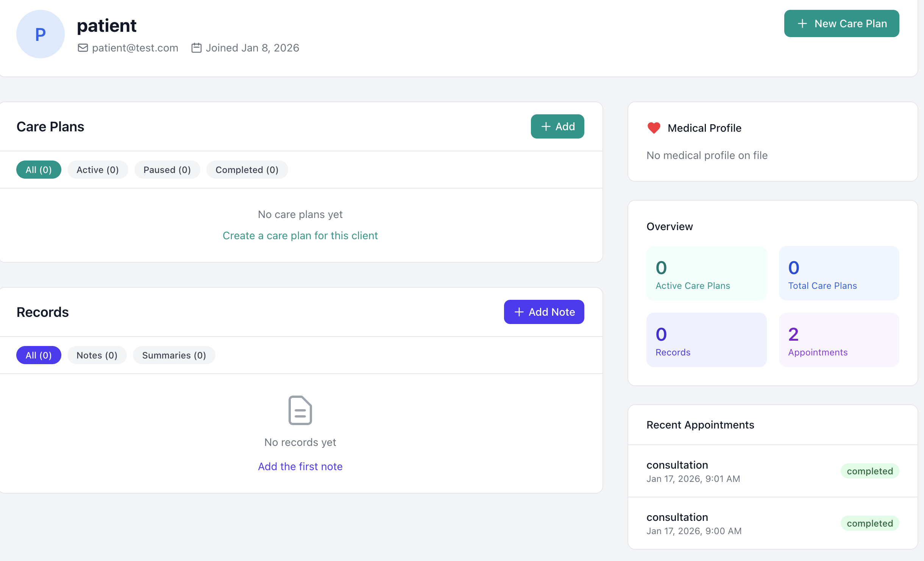Open the Create a care plan link
Image resolution: width=924 pixels, height=561 pixels.
(x=300, y=235)
